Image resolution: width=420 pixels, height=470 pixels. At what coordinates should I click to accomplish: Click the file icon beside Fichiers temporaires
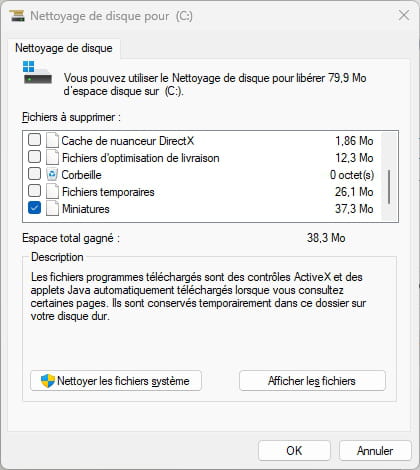coord(52,191)
